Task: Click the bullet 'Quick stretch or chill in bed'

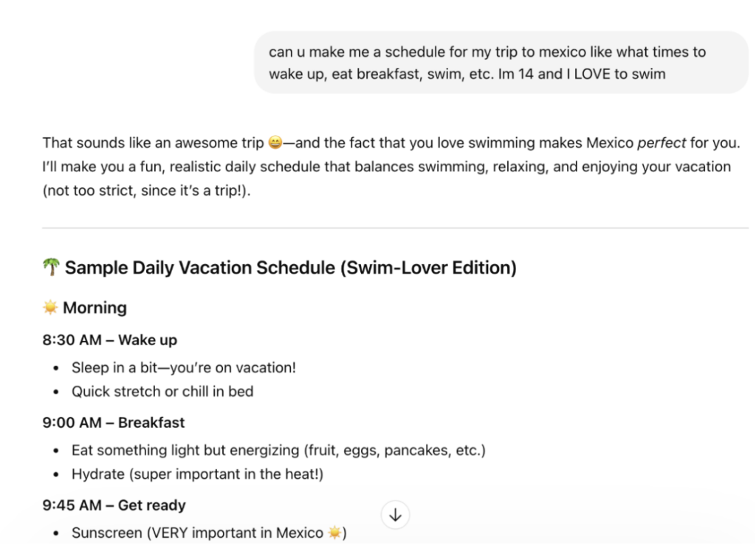Action: [x=162, y=391]
